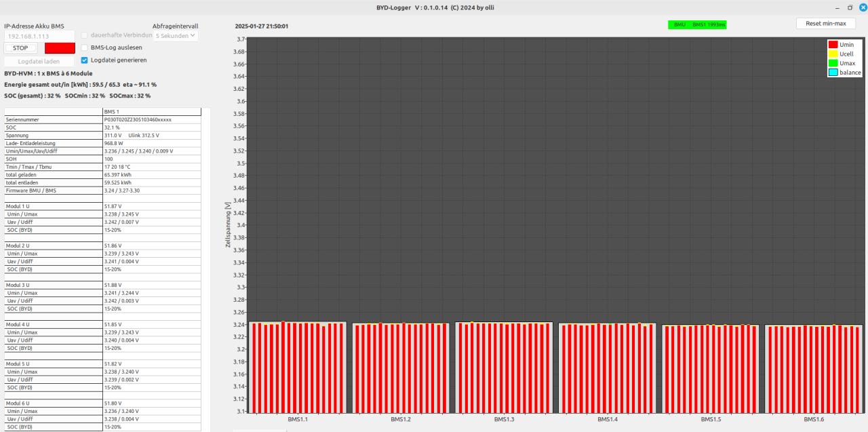Click the red Umin legend swatch
This screenshot has height=432, width=868.
(832, 44)
